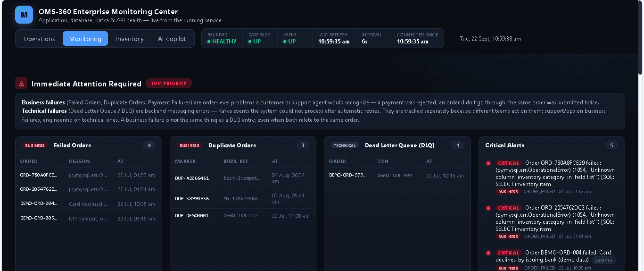Click the Dead Letter Queue count badge
The width and height of the screenshot is (644, 271).
[458, 145]
